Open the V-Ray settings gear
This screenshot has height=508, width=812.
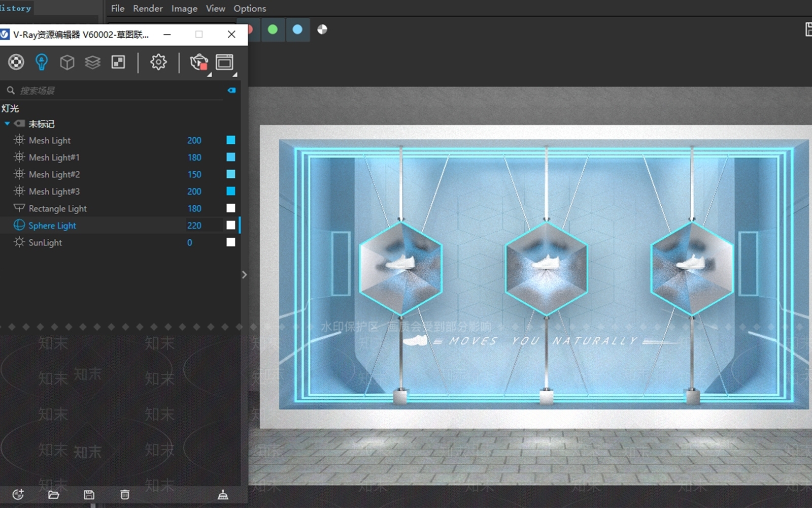pos(158,62)
